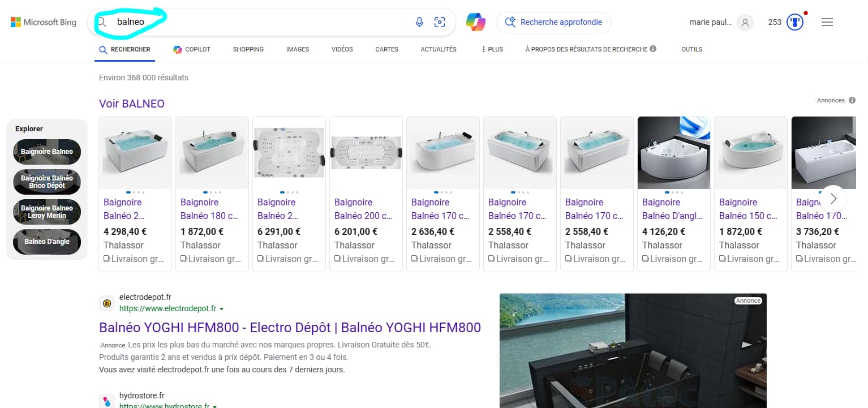The width and height of the screenshot is (868, 408).
Task: Open product image priced 4 126,20 €
Action: point(674,153)
